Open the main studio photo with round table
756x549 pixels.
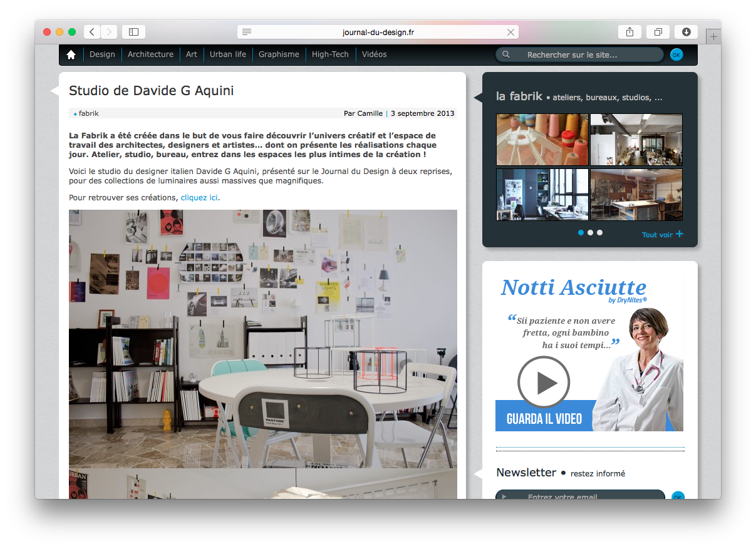[x=263, y=339]
